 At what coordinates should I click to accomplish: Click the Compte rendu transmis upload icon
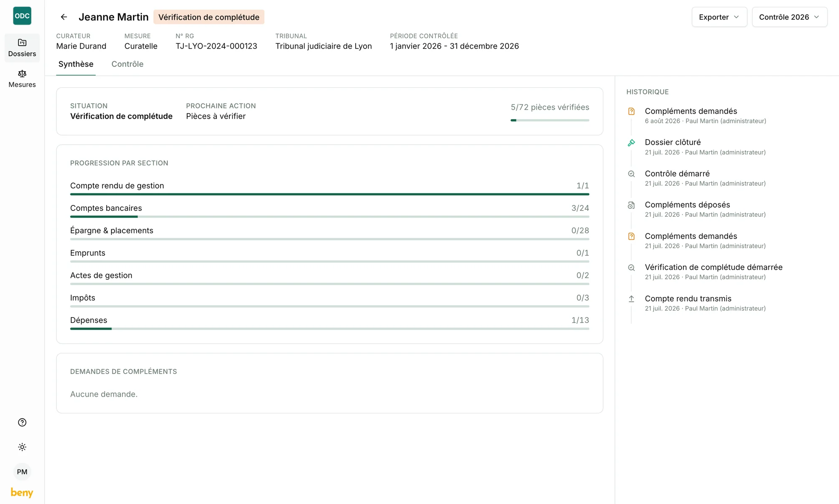(x=631, y=299)
